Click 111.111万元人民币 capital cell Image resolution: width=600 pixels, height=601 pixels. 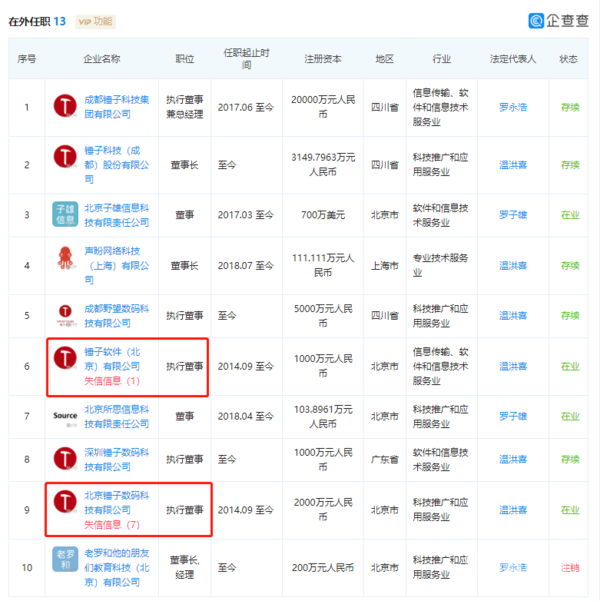(323, 266)
